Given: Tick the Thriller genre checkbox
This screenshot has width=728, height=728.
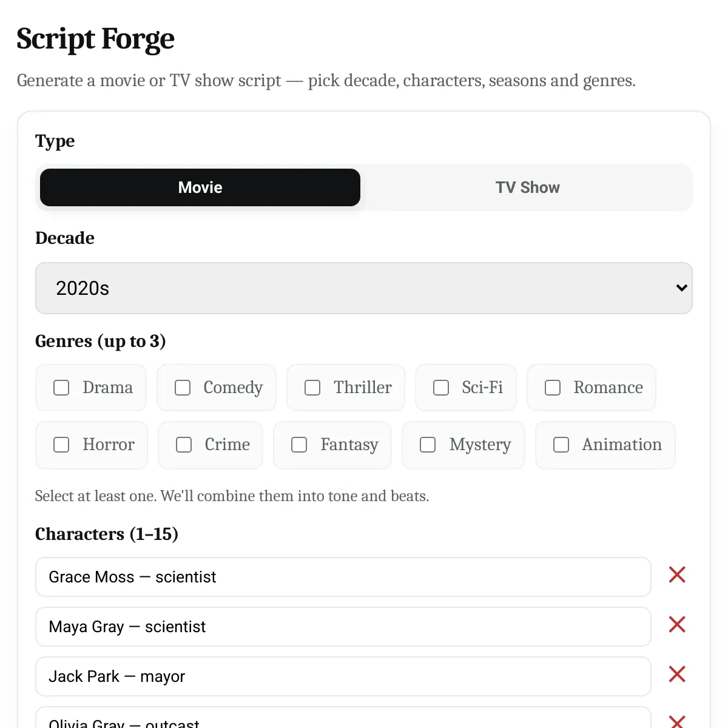Looking at the screenshot, I should [312, 388].
